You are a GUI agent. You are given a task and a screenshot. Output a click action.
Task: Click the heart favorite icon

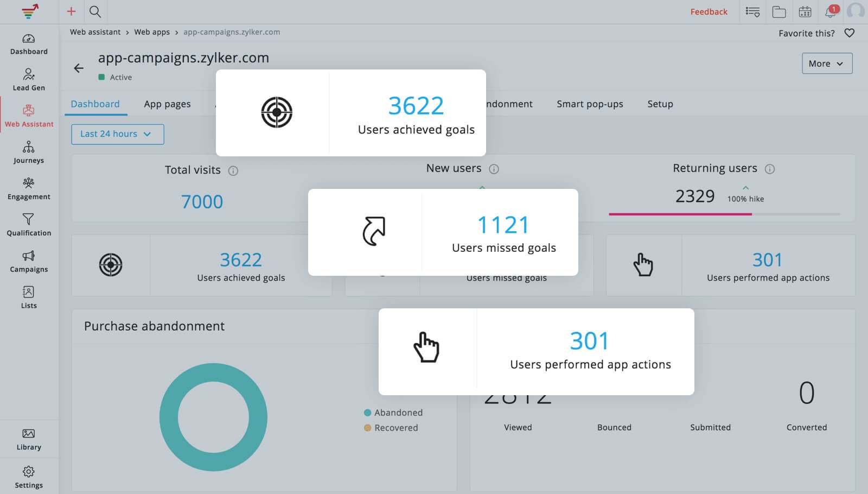coord(850,33)
